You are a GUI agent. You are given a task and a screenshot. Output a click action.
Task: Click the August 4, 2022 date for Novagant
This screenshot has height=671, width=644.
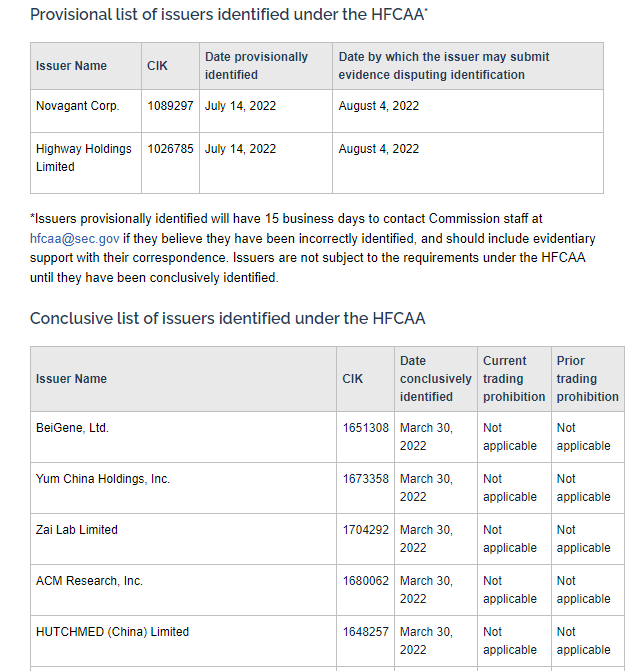(379, 106)
